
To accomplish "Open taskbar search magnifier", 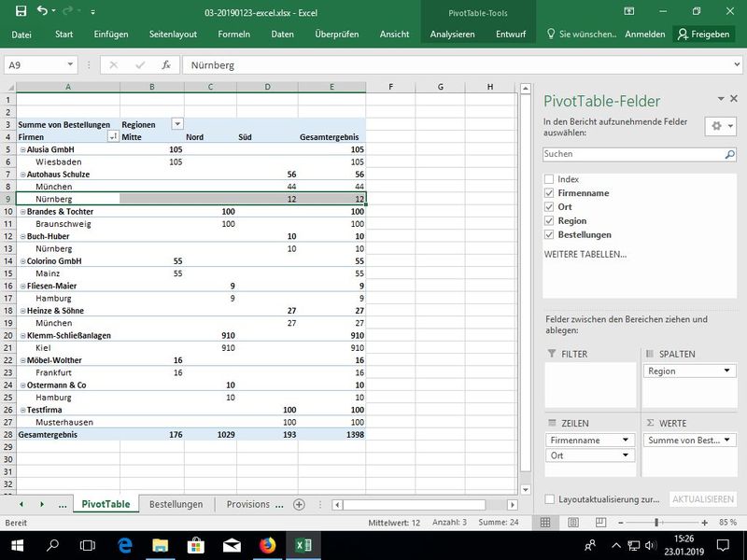I will coord(52,546).
